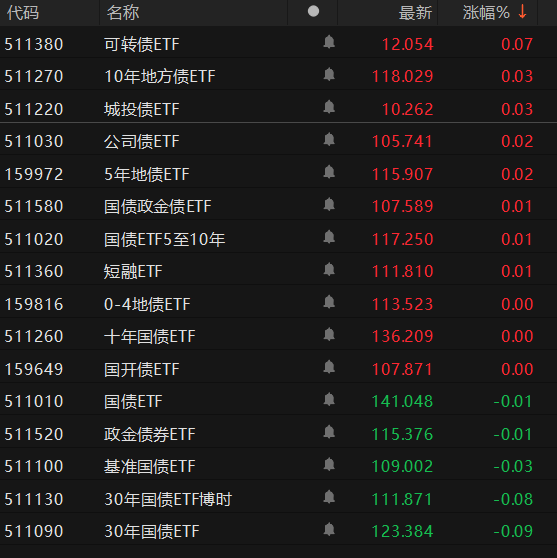The width and height of the screenshot is (557, 558).
Task: Select name 国开债ETF
Action: tap(142, 369)
